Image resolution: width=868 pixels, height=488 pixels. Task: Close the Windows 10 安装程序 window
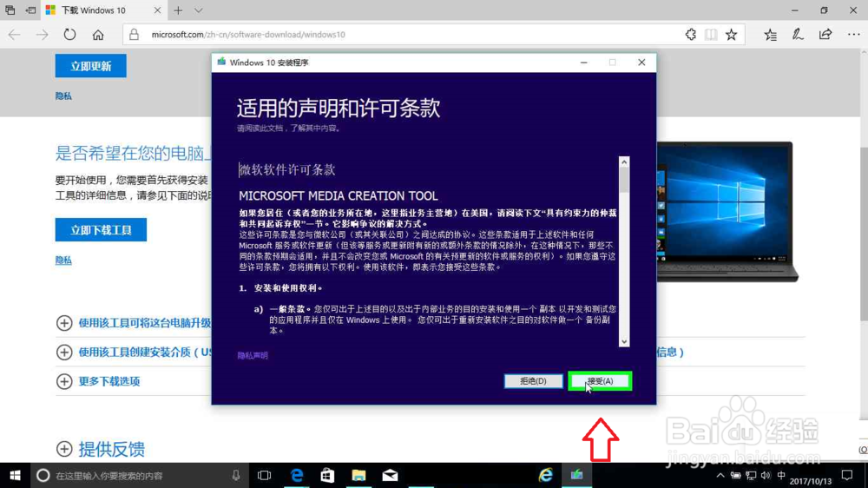click(x=641, y=63)
